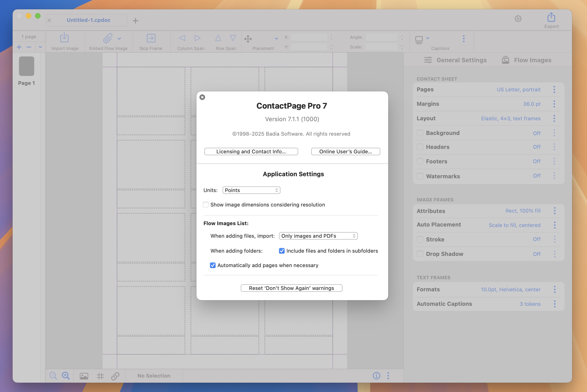Screen dimensions: 587x392
Task: Click the right Column Span arrow
Action: click(197, 38)
